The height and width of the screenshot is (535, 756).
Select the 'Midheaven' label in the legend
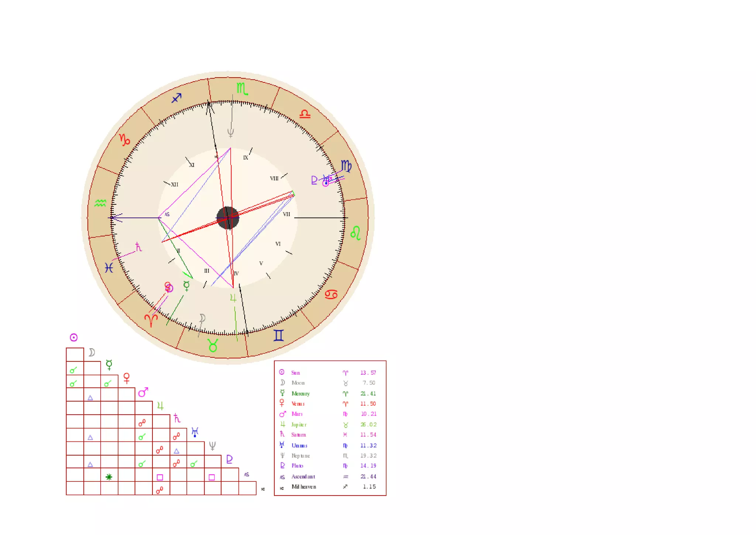(304, 487)
